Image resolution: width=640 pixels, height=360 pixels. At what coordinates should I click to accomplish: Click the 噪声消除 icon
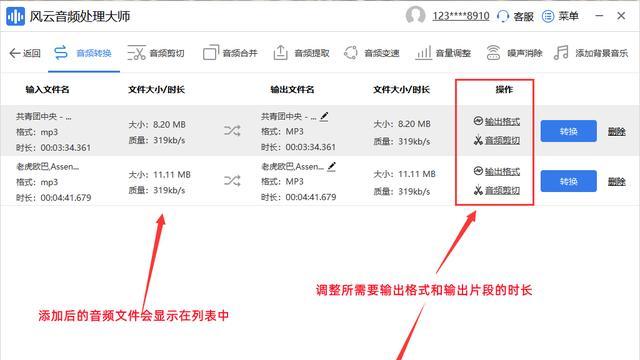coord(493,53)
